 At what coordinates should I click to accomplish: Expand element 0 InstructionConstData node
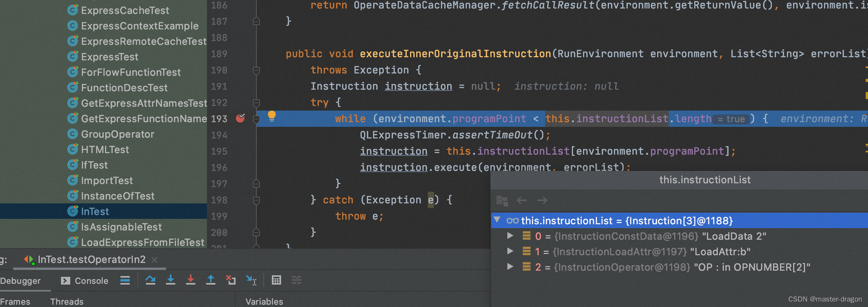[510, 236]
